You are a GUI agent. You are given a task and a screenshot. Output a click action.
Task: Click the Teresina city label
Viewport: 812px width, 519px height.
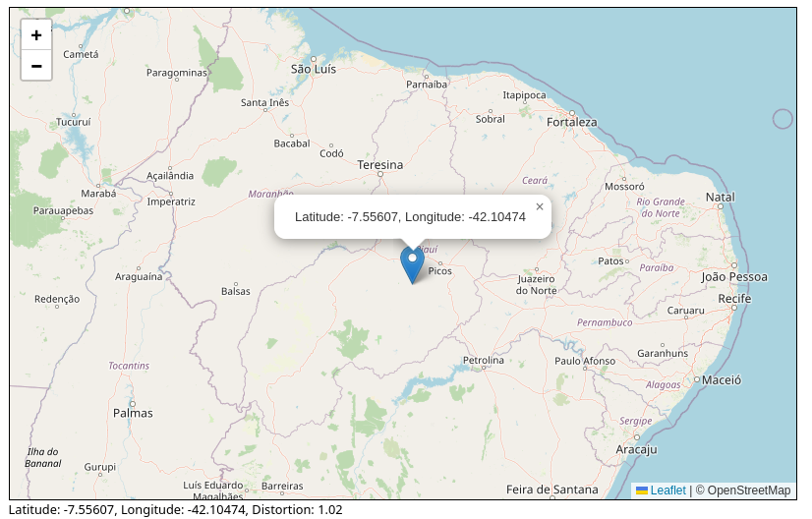[380, 165]
